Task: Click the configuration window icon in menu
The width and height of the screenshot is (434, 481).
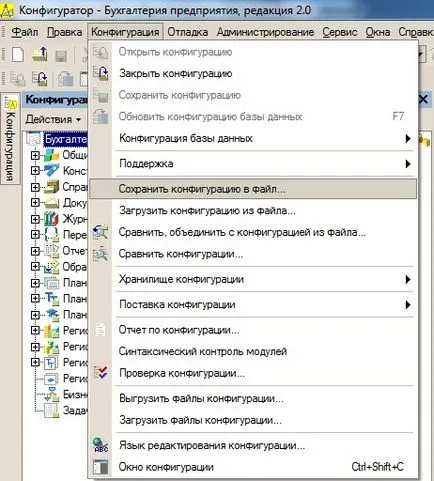Action: pos(100,467)
